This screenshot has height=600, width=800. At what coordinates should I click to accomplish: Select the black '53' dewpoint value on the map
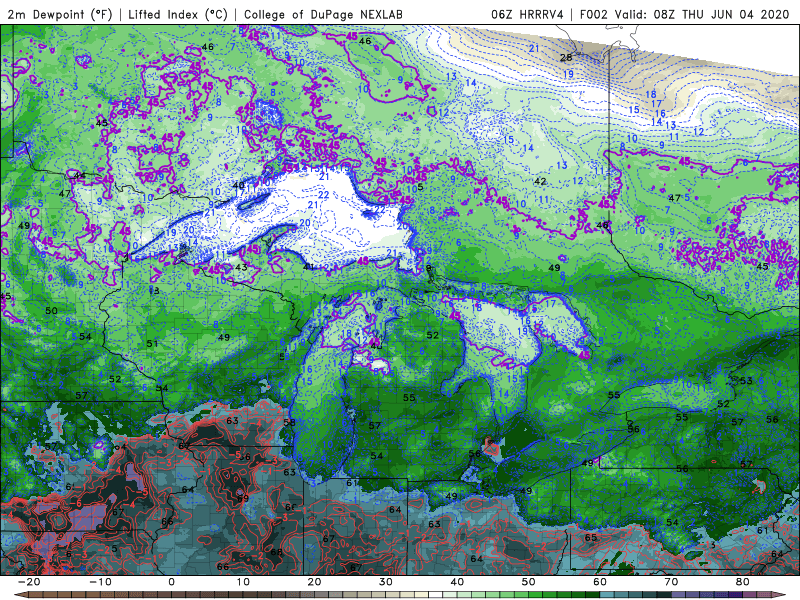(x=746, y=381)
